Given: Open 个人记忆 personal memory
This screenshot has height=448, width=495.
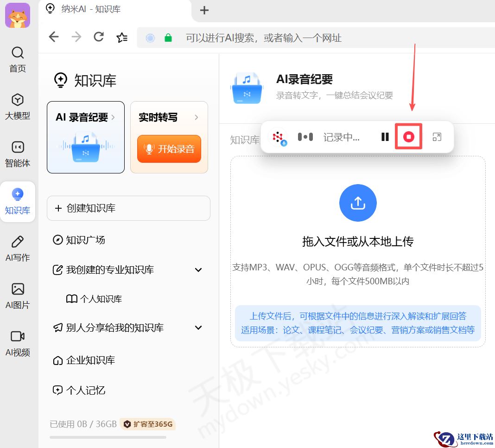Looking at the screenshot, I should (86, 390).
